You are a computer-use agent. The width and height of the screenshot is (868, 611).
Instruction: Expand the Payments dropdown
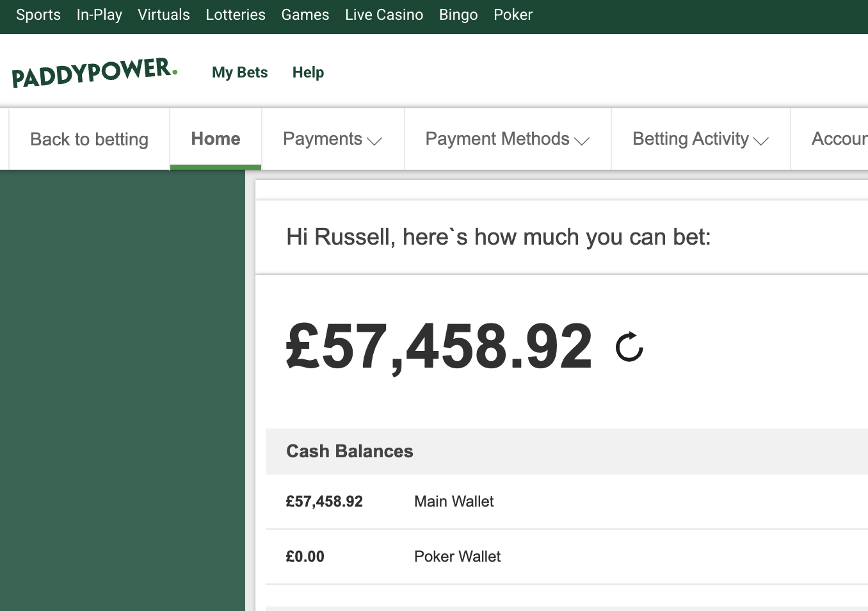click(332, 139)
